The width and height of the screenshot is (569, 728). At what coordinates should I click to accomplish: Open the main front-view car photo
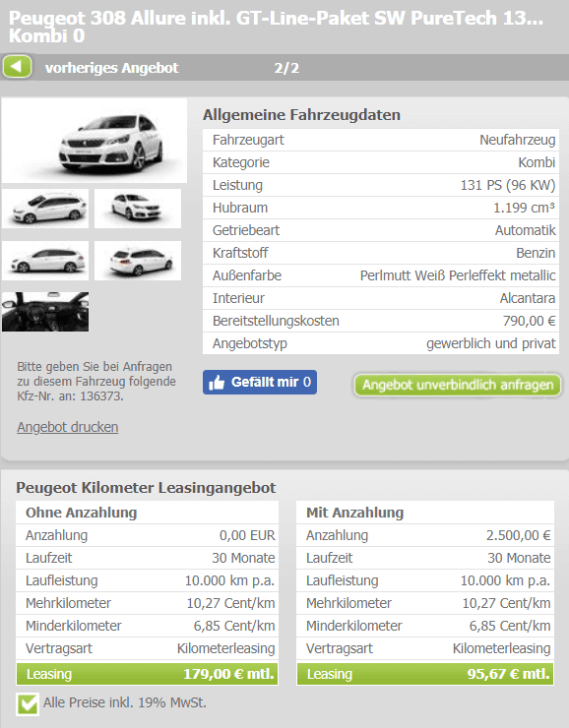[x=95, y=141]
